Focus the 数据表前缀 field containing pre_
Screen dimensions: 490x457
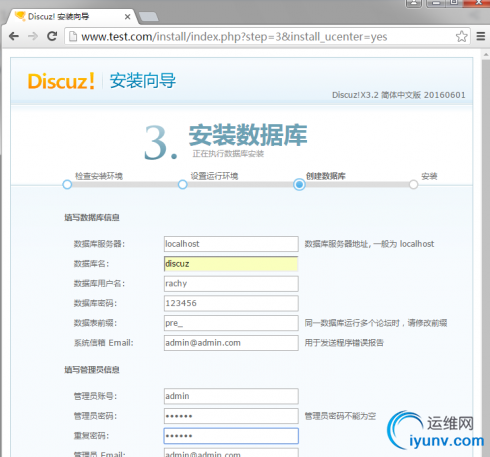pyautogui.click(x=231, y=323)
